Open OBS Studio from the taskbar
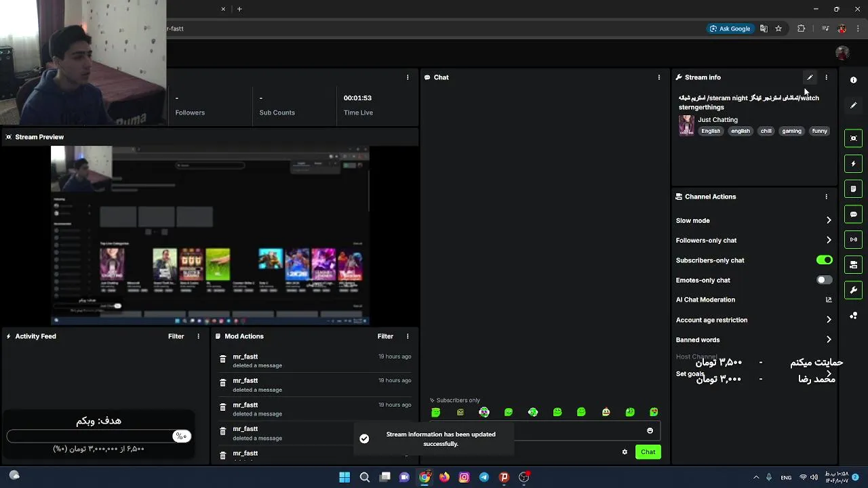This screenshot has height=488, width=868. (x=524, y=477)
